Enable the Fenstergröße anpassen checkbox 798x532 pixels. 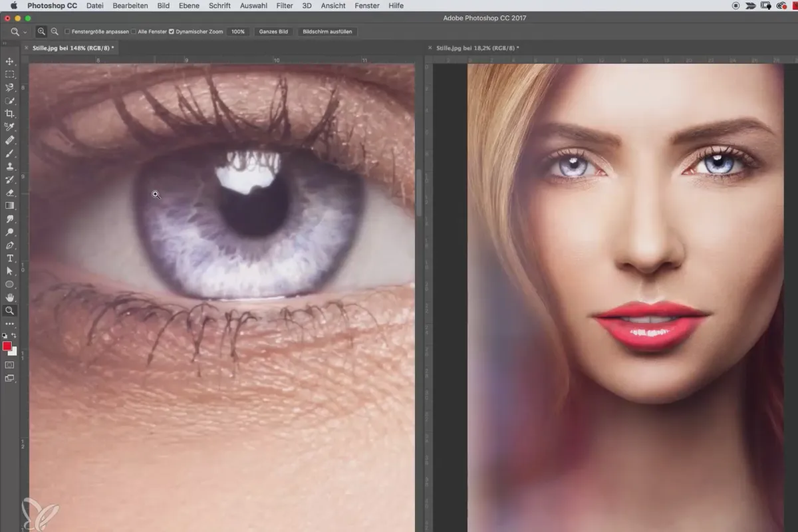coord(68,31)
